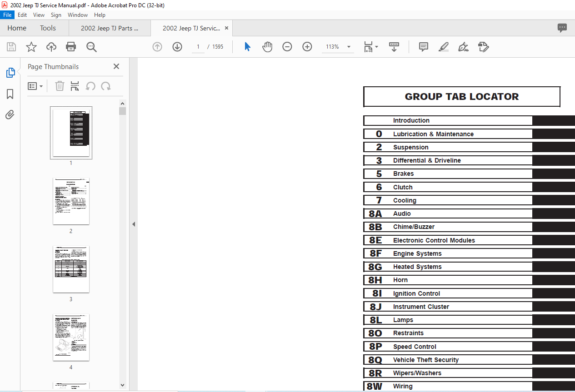
Task: Close the Page Thumbnails panel
Action: [x=116, y=66]
